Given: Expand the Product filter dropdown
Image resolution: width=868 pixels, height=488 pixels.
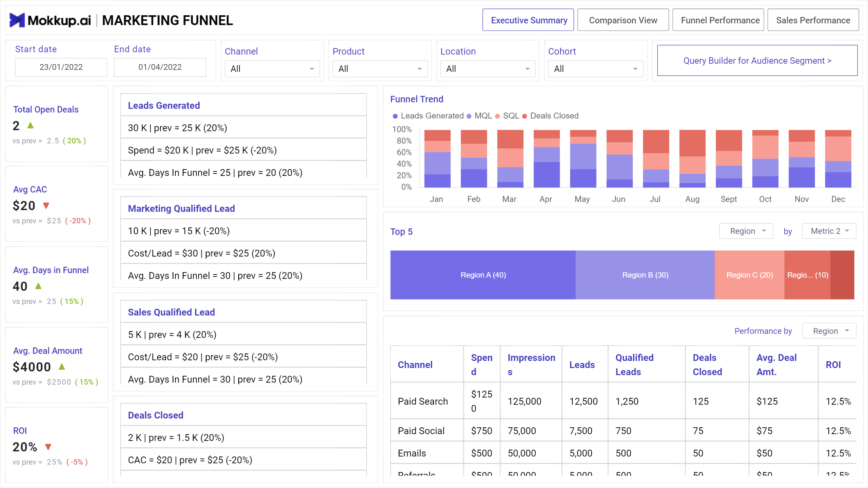Looking at the screenshot, I should click(x=380, y=69).
